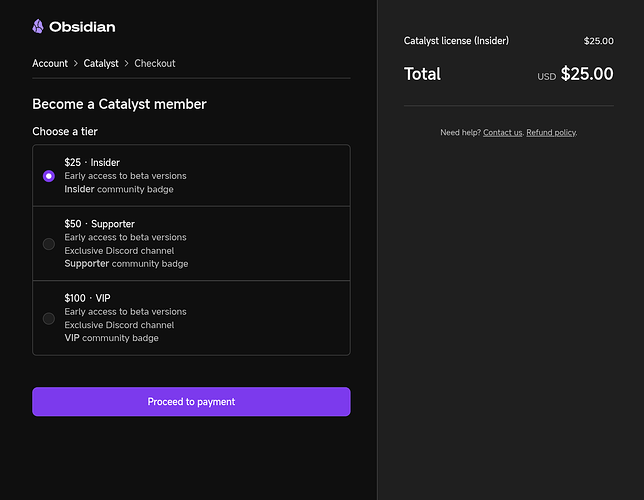Click the Proceed to payment button
The width and height of the screenshot is (644, 500).
pos(191,401)
